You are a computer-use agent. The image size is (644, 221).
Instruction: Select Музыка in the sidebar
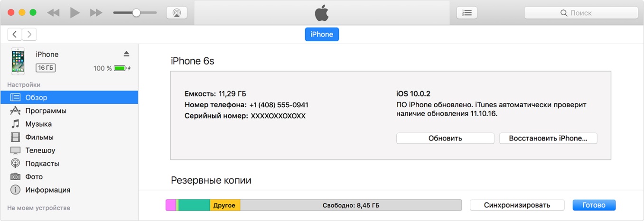tap(38, 124)
